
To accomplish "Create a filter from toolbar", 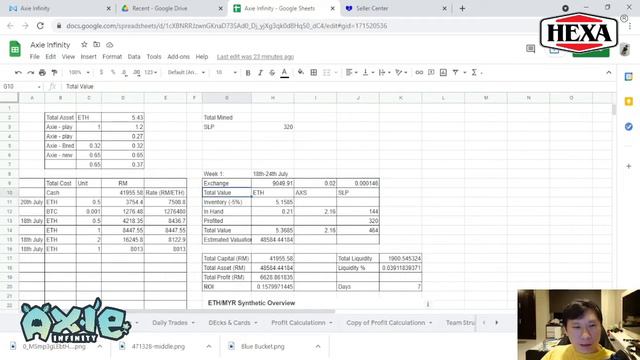I will (456, 73).
